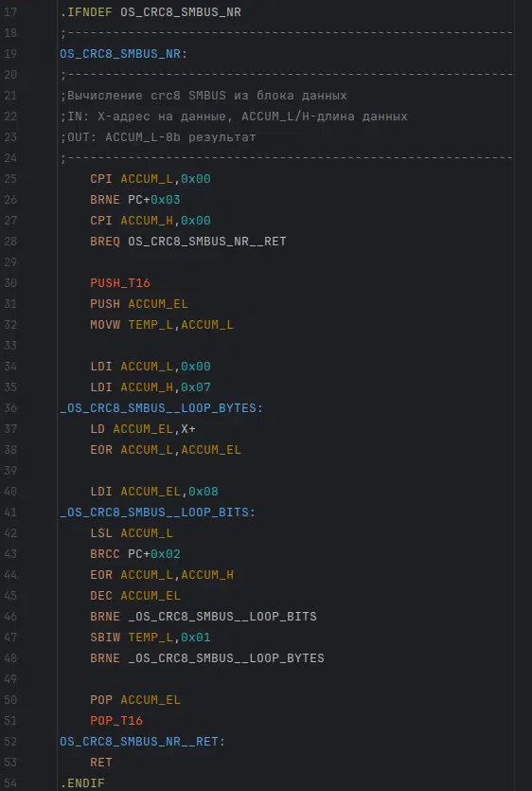Click the POP_T16 macro call
Viewport: 532px width, 791px height.
pos(116,721)
